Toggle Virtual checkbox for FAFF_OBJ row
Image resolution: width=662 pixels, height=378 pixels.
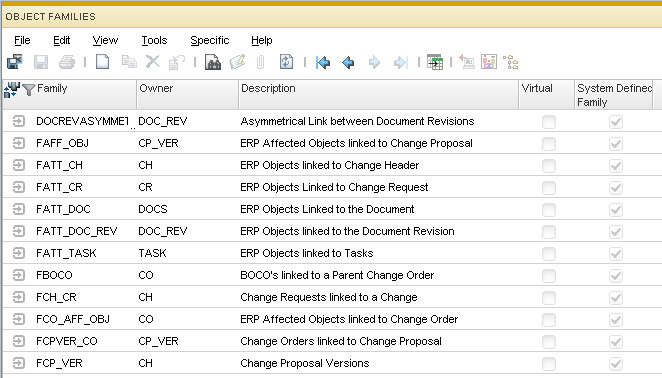(548, 144)
